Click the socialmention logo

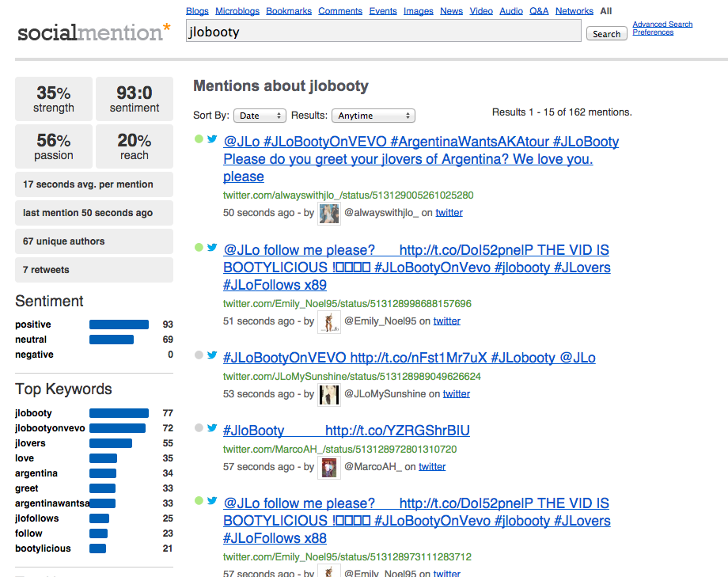(x=93, y=32)
